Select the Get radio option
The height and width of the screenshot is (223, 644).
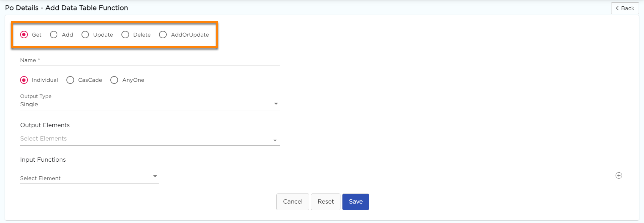pos(24,35)
